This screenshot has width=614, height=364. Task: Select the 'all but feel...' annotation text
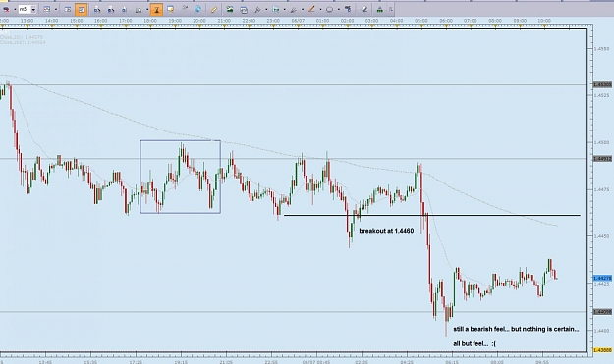click(x=474, y=343)
